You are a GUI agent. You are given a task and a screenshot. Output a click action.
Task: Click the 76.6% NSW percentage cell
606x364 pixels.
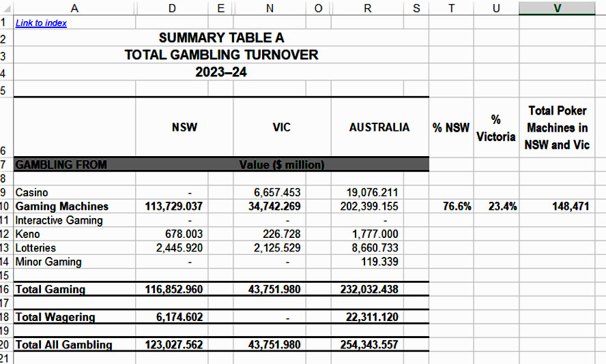click(457, 207)
